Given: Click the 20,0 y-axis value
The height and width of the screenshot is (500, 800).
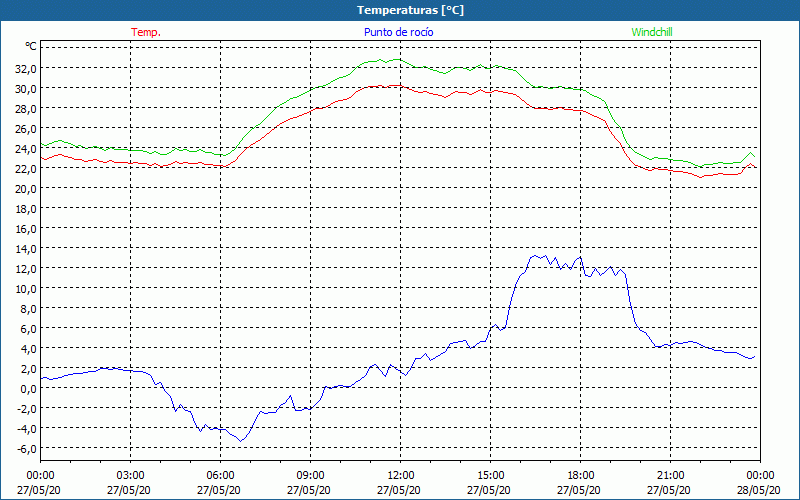Looking at the screenshot, I should 27,188.
